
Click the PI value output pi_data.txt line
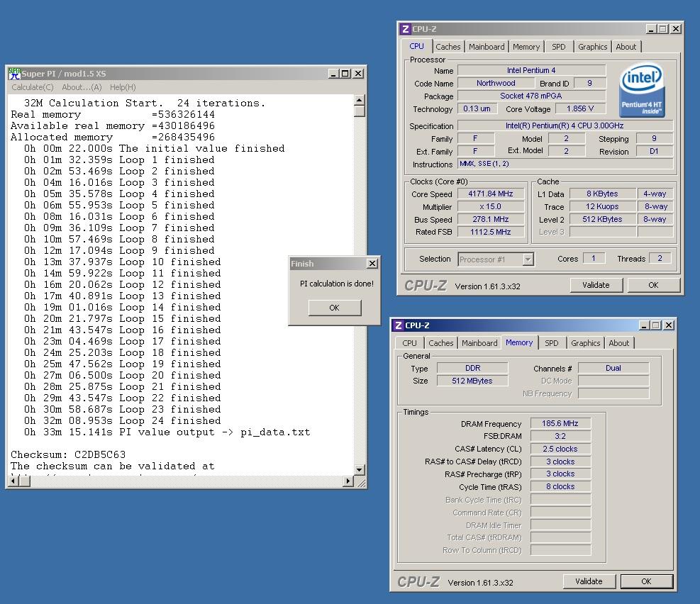167,432
